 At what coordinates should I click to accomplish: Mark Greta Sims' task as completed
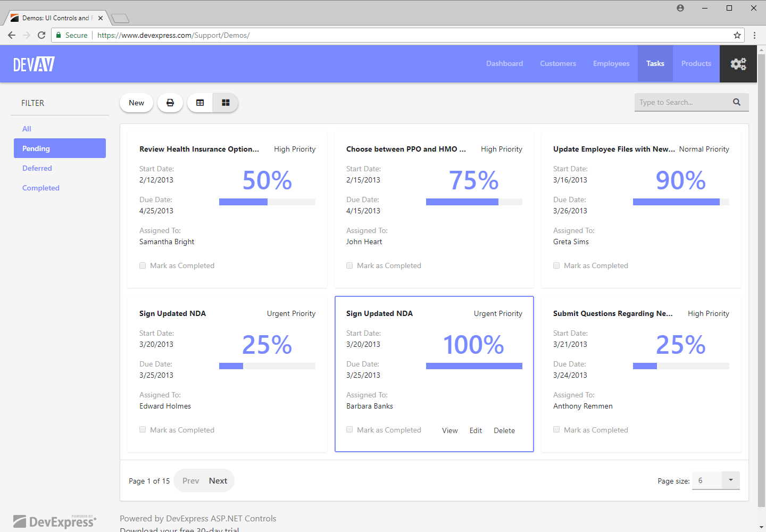click(556, 265)
